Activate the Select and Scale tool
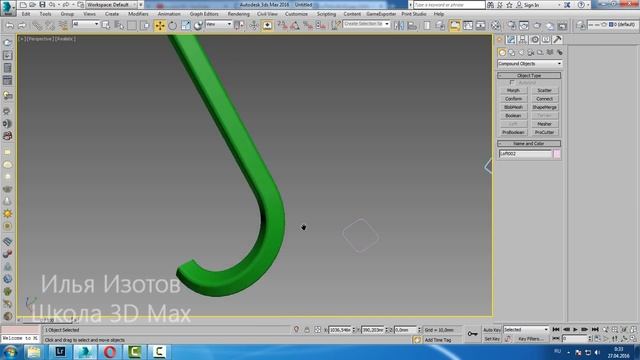 point(185,25)
